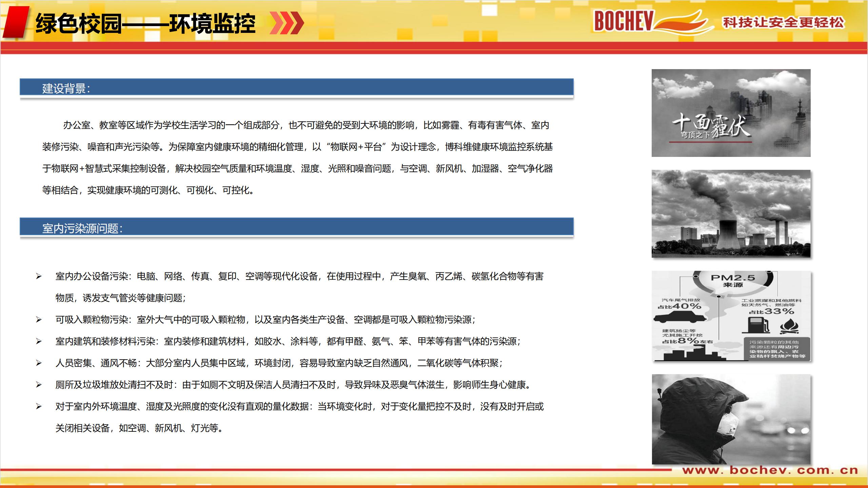Click arrow bullet before 厕所及垃圾堆放处
Screen dimensions: 868x488
coord(39,385)
